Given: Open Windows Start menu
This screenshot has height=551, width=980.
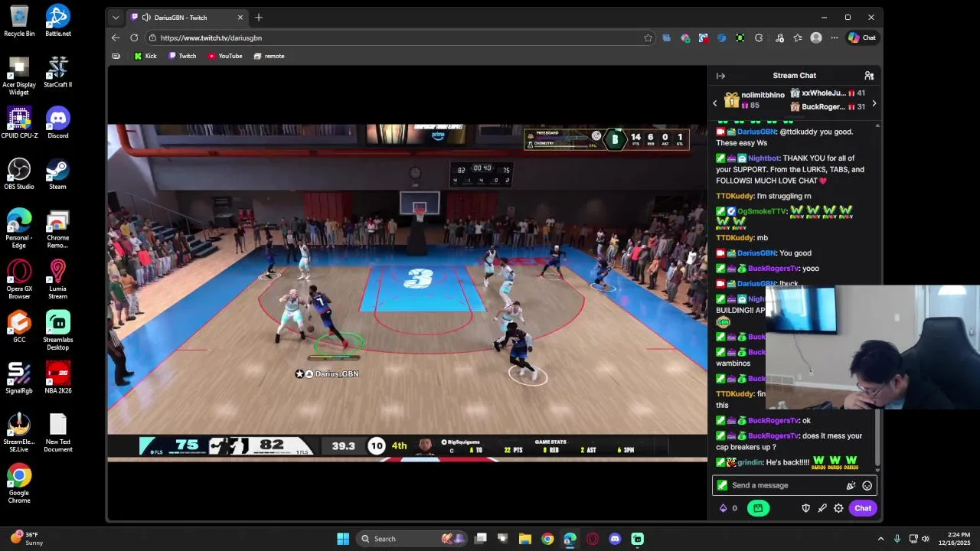Looking at the screenshot, I should (x=343, y=539).
